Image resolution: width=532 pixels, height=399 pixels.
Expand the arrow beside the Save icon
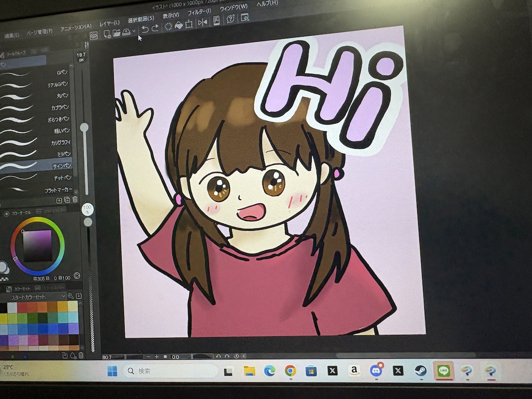coord(134,31)
